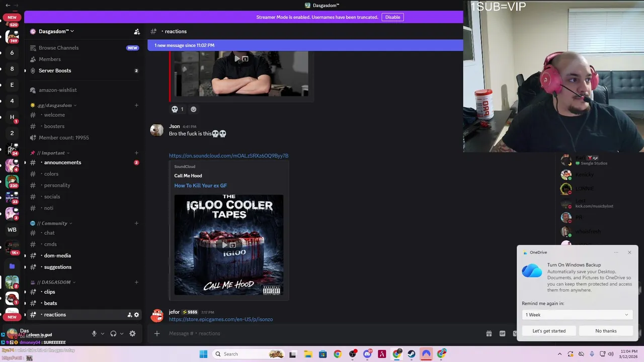Switch to the announcements channel
Image resolution: width=644 pixels, height=362 pixels.
84,162
